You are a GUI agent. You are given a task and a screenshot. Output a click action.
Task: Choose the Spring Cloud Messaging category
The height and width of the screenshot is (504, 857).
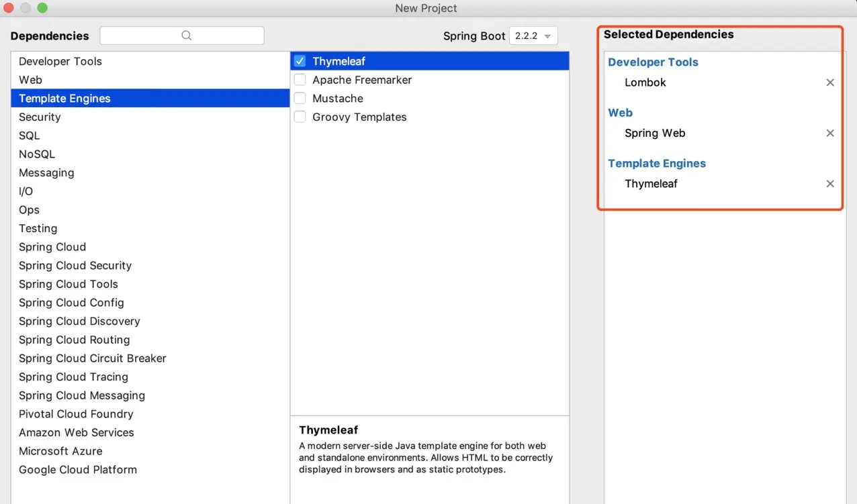tap(150, 395)
